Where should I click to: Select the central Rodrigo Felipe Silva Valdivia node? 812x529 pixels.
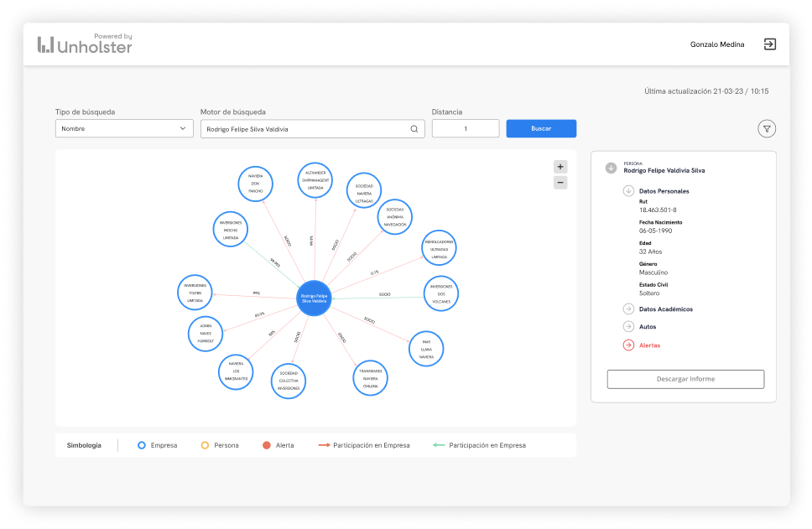(315, 298)
